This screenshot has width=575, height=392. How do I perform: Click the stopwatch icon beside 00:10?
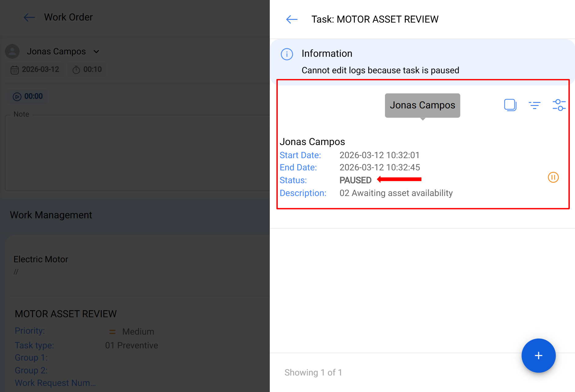click(x=76, y=70)
